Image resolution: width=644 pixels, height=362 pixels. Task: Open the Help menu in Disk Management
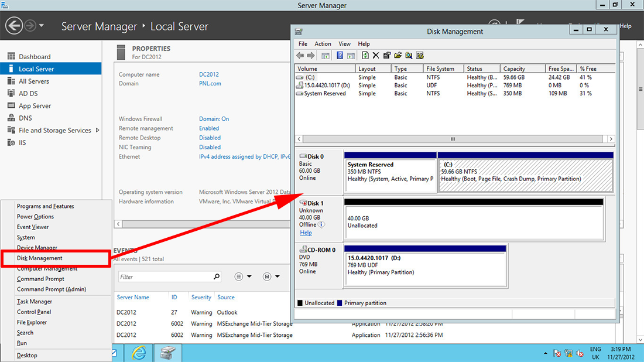(x=364, y=43)
